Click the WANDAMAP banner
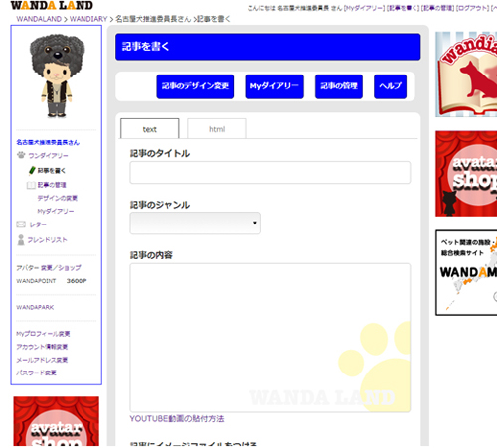 [x=466, y=272]
